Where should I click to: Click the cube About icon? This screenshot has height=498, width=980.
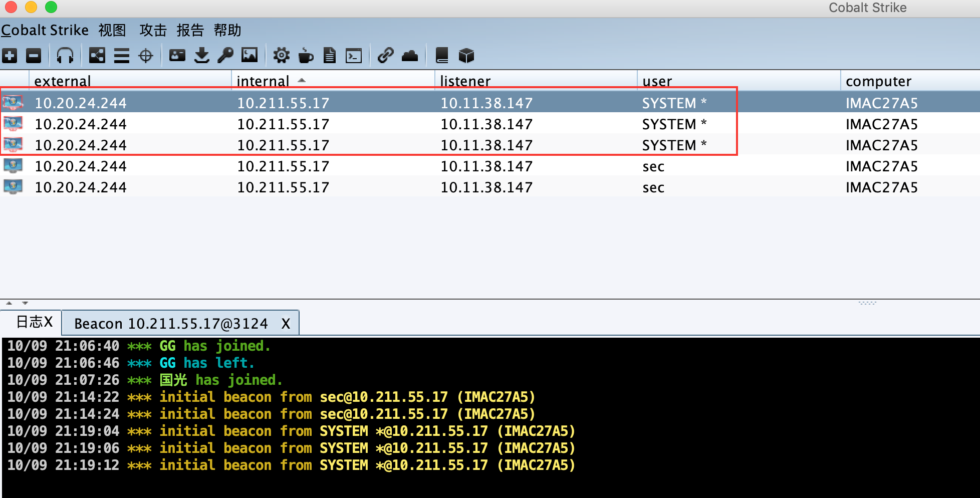(x=466, y=56)
